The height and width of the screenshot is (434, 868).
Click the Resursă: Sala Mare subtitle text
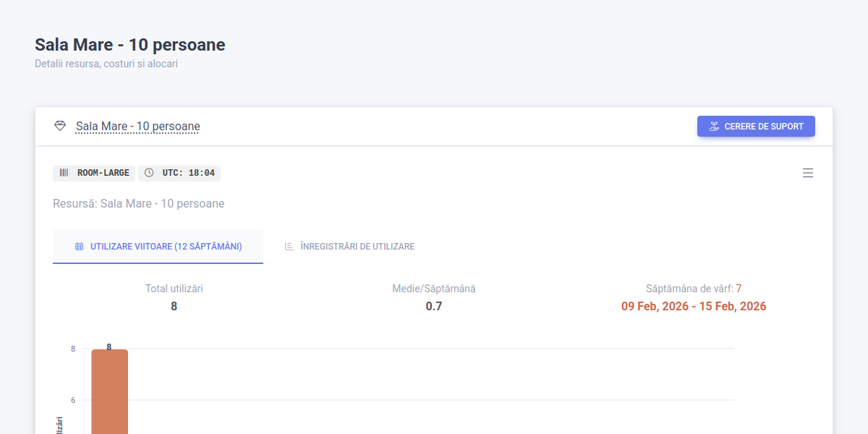[138, 203]
